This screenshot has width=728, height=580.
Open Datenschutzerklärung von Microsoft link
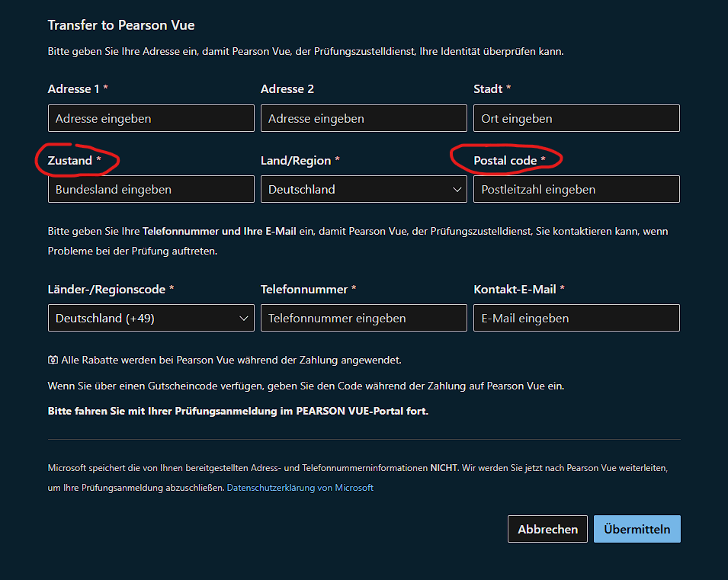tap(300, 488)
